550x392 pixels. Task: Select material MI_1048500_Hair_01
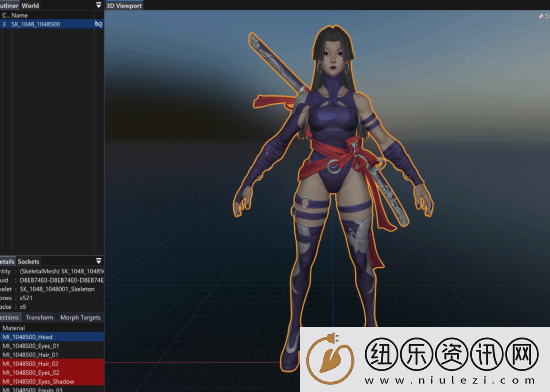click(x=52, y=354)
